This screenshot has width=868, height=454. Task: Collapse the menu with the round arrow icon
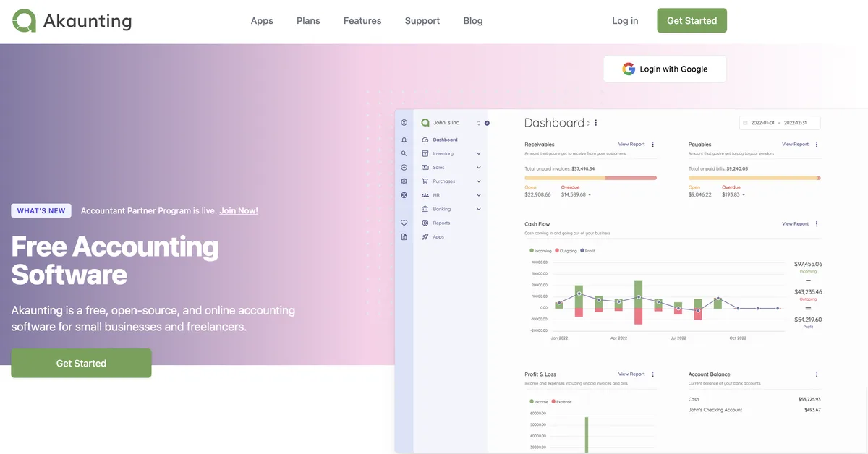pyautogui.click(x=487, y=123)
